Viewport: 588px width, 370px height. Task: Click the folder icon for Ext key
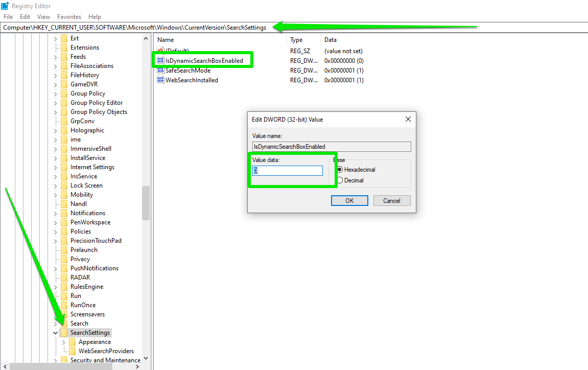click(x=64, y=38)
